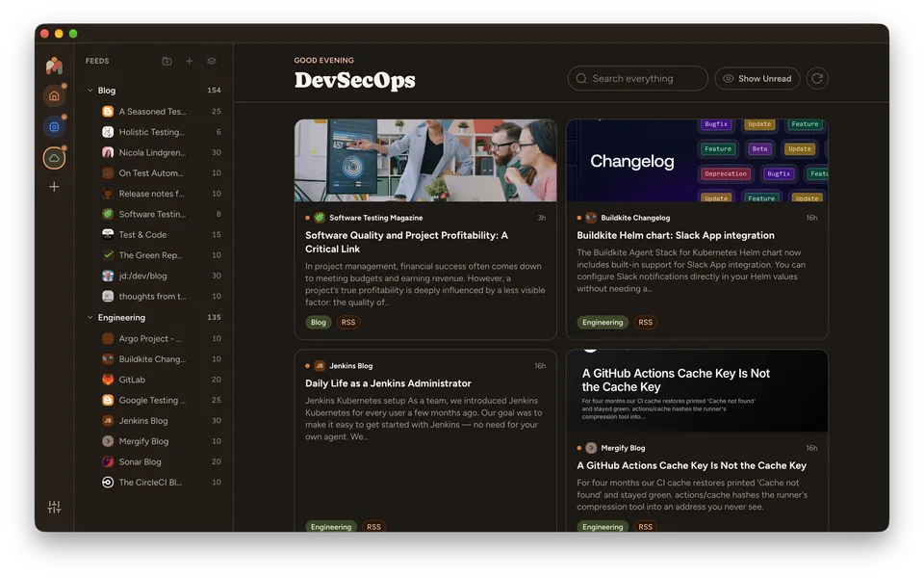
Task: Click the Mergify Blog card source icon
Action: 591,448
